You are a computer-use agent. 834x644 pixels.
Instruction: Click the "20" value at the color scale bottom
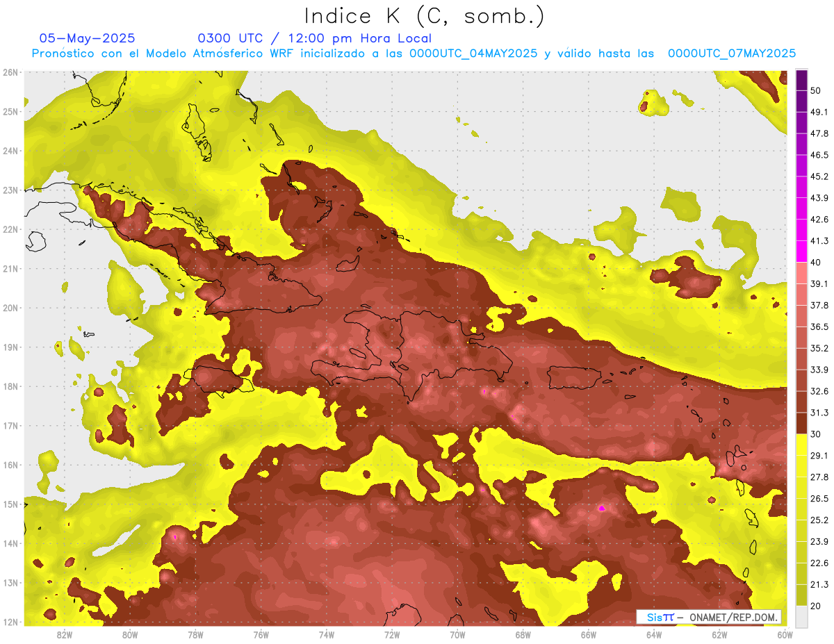(815, 606)
